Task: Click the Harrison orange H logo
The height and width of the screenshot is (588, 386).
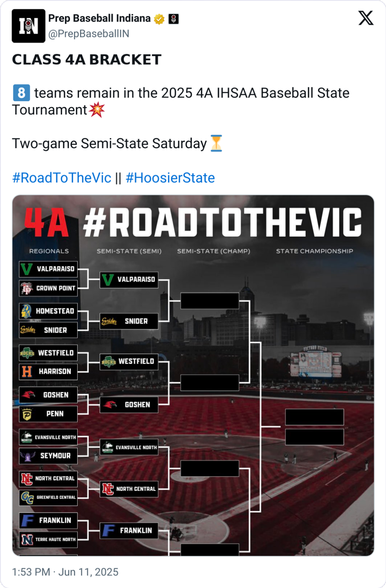Action: click(27, 372)
